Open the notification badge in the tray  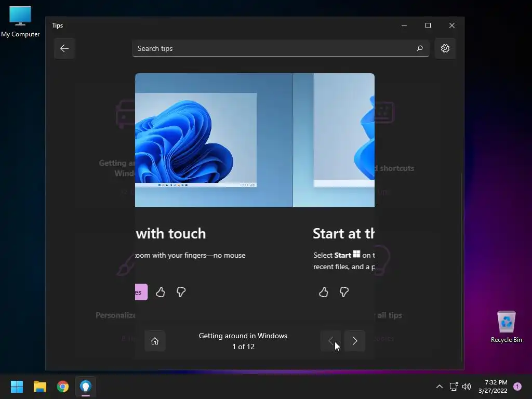(517, 387)
